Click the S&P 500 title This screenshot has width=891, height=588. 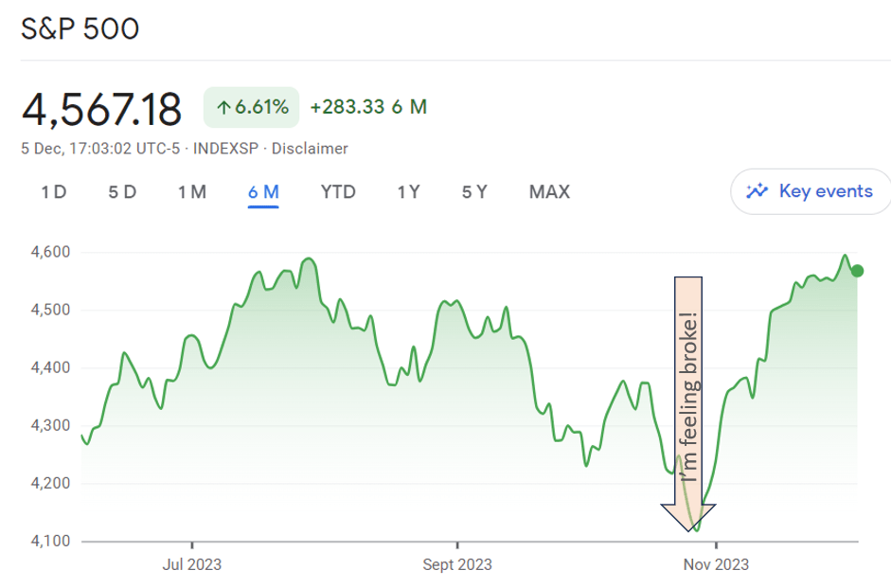80,29
